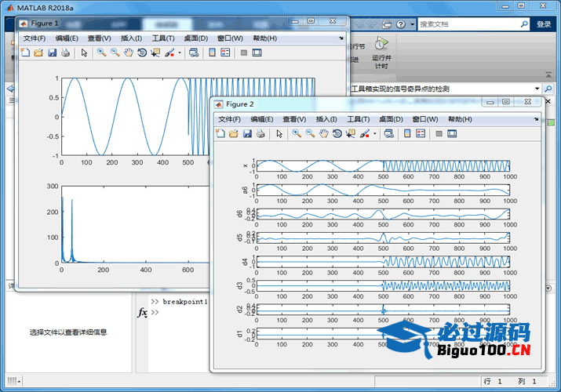Image resolution: width=561 pixels, height=392 pixels.
Task: Select Rotate 3D tool in Figure 2
Action: coord(337,133)
